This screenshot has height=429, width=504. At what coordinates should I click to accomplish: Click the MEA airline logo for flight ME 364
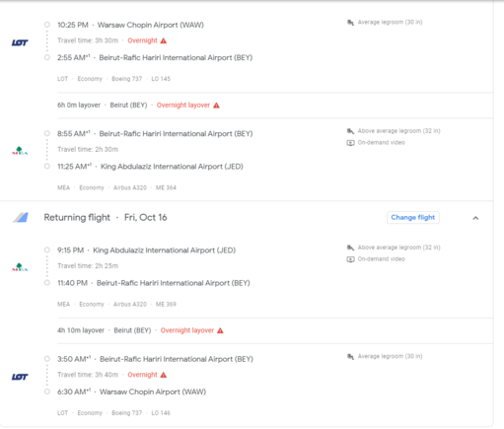click(x=20, y=151)
